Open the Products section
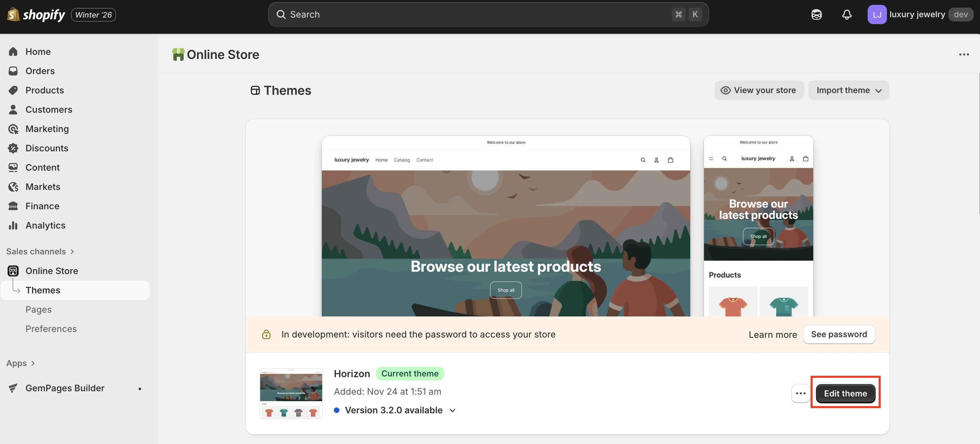Screen dimensions: 980x444 [x=44, y=90]
